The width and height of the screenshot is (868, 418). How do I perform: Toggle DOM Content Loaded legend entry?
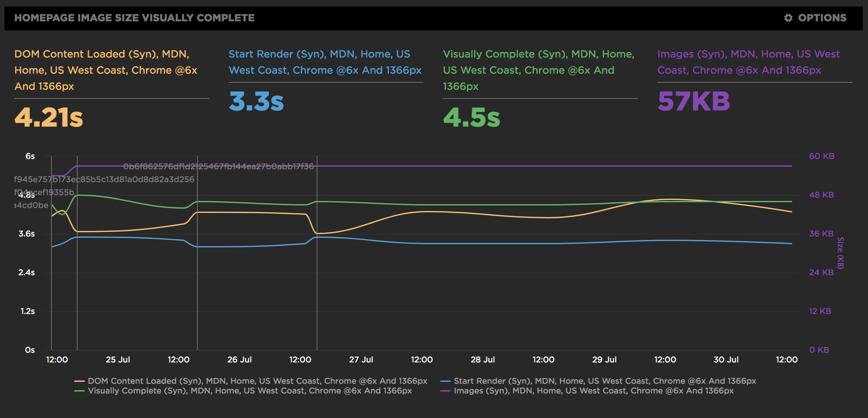coord(258,381)
